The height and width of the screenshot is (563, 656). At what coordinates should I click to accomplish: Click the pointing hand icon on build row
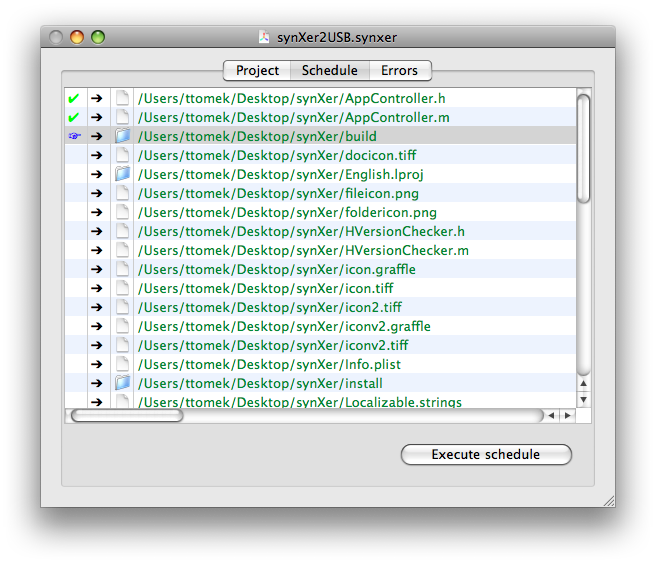(x=73, y=136)
